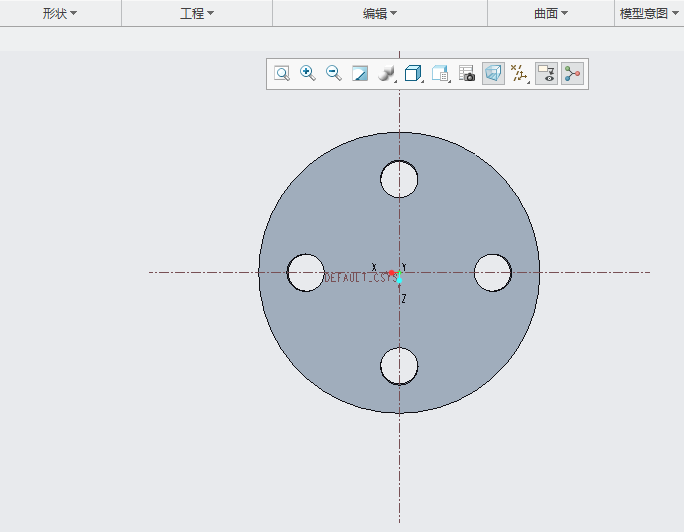Image resolution: width=684 pixels, height=532 pixels.
Task: Select the top hole on the disc
Action: [399, 179]
